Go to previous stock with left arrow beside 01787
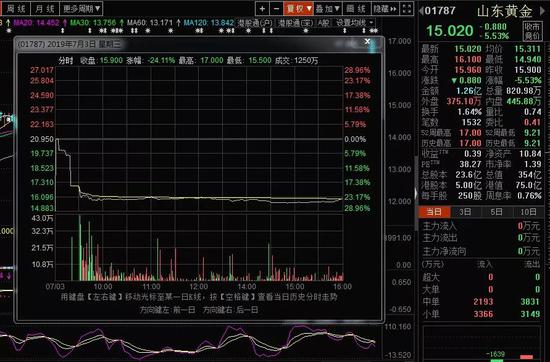Image resolution: width=550 pixels, height=362 pixels. point(421,11)
